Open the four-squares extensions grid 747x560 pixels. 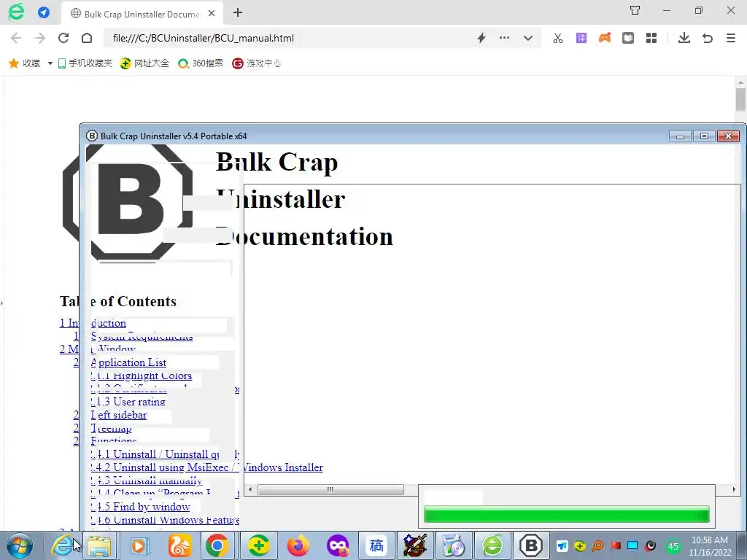(x=651, y=38)
